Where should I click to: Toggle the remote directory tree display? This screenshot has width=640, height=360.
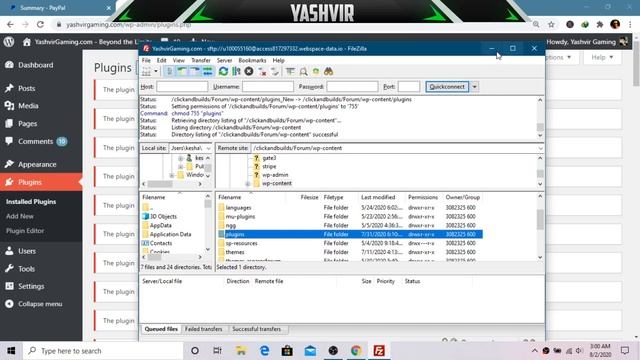click(x=195, y=71)
